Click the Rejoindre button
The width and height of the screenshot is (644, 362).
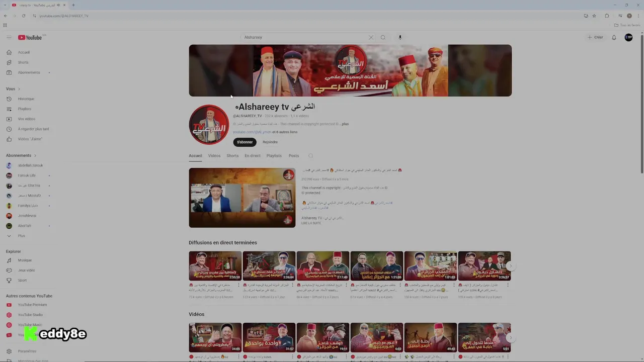270,142
